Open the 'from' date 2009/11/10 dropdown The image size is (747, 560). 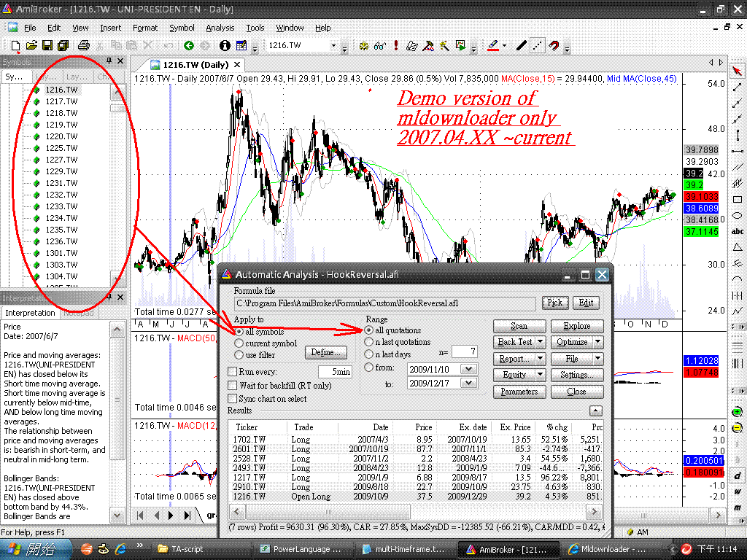pos(469,369)
